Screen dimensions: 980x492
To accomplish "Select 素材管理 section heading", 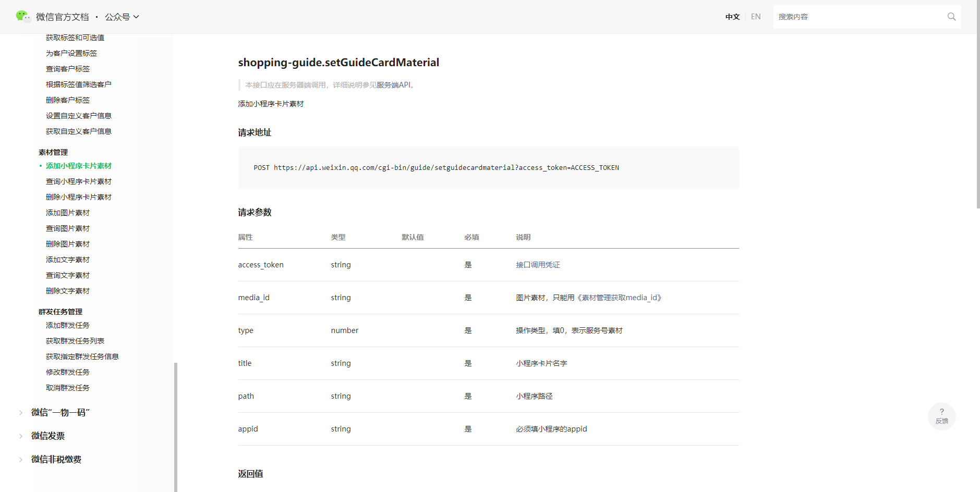I will coord(53,152).
